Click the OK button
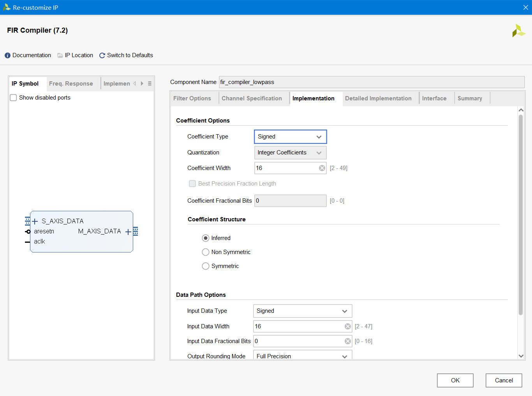 tap(455, 380)
